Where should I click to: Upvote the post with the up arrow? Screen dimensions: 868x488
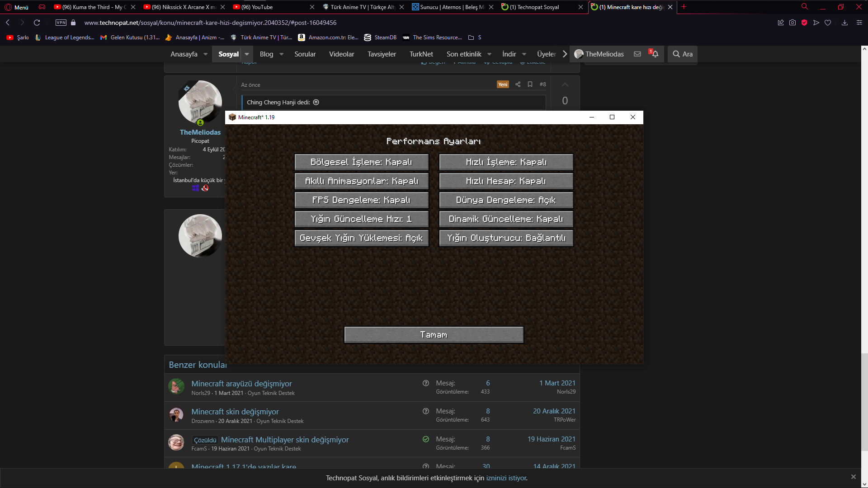(565, 85)
